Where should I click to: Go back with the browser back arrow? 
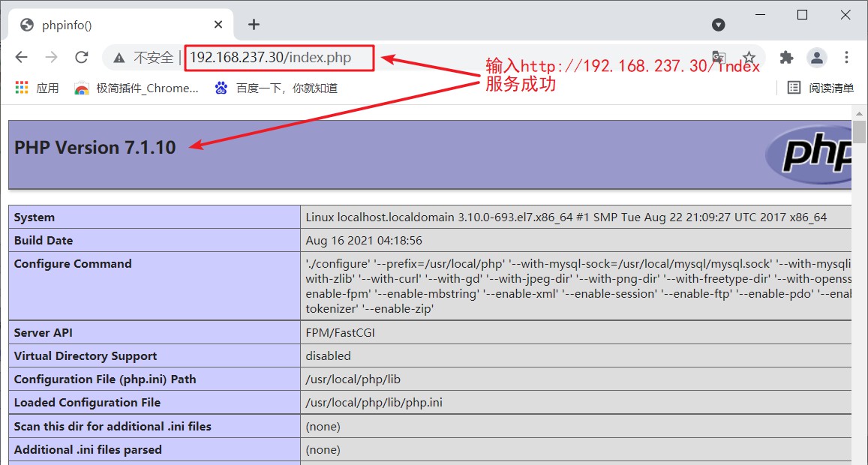tap(21, 57)
